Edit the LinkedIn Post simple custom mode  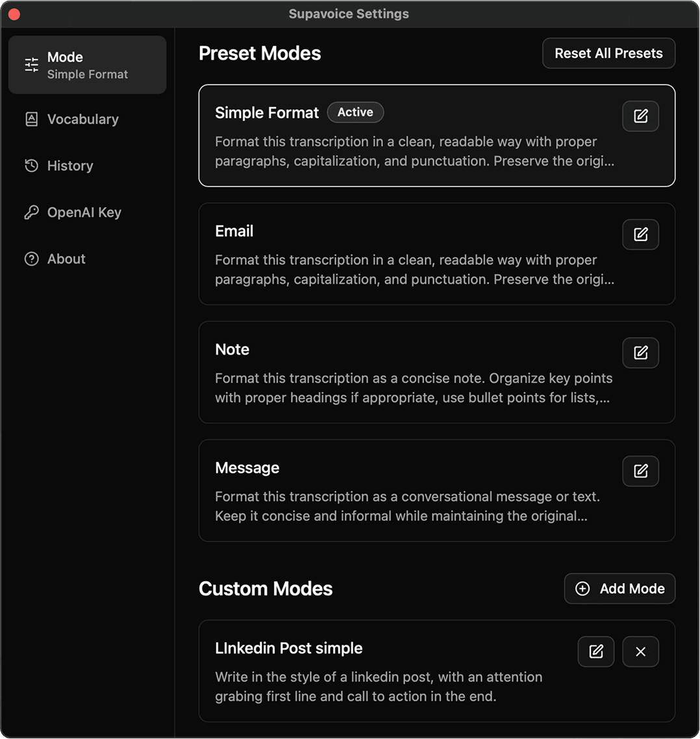tap(596, 651)
